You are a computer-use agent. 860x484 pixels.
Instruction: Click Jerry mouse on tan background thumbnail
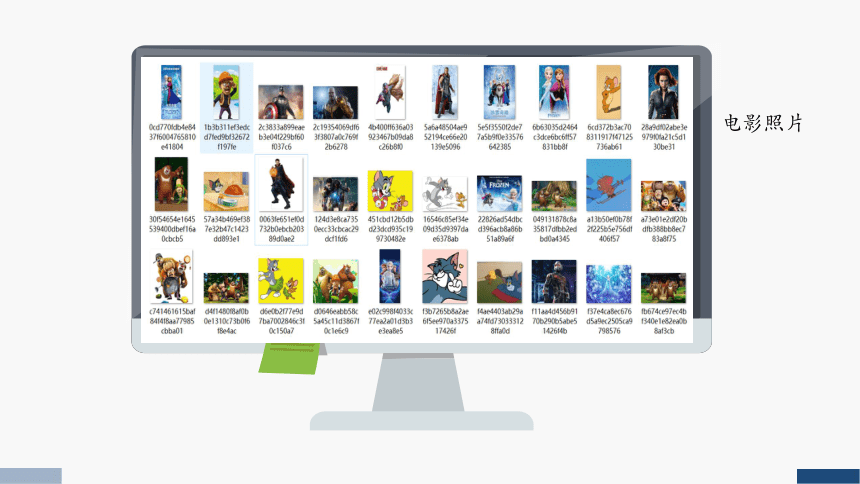pyautogui.click(x=609, y=92)
